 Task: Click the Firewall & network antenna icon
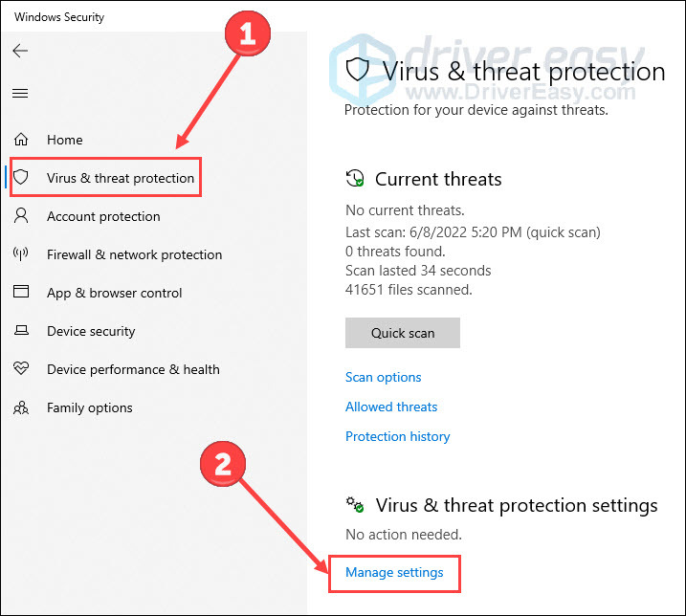(x=21, y=254)
